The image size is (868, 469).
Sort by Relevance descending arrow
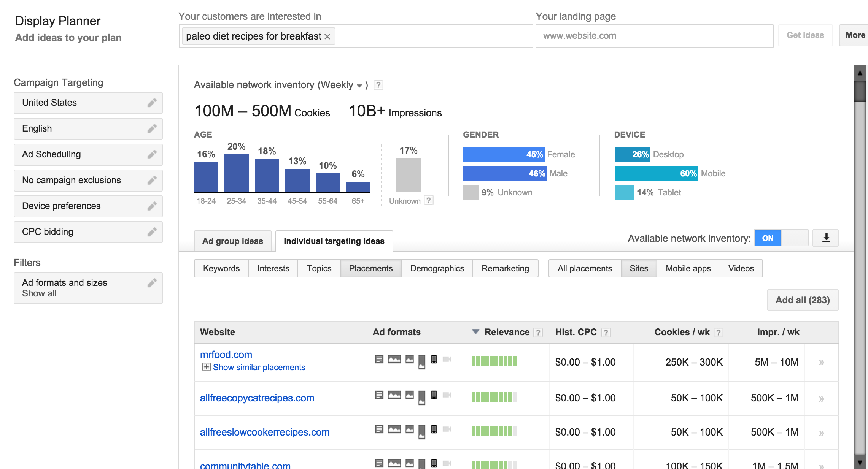(475, 332)
